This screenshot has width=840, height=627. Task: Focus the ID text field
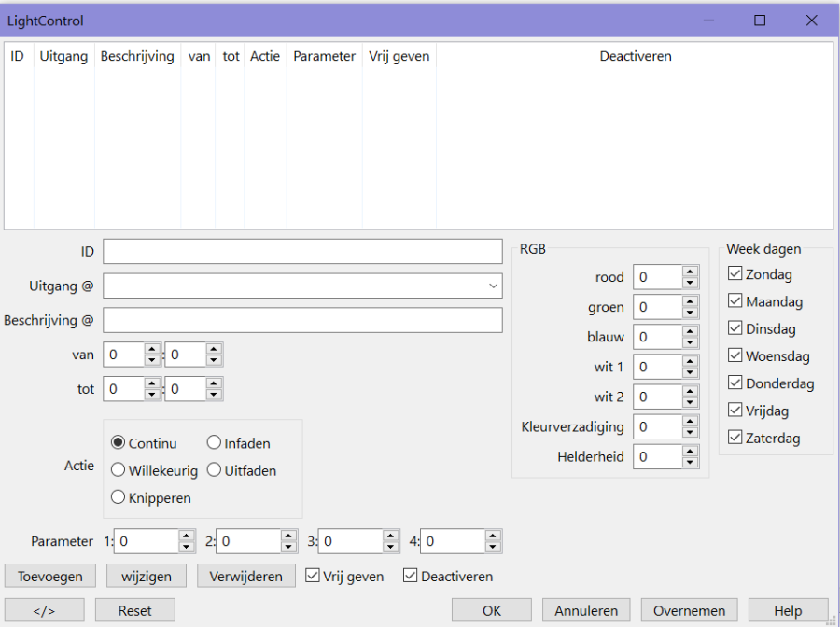coord(302,252)
